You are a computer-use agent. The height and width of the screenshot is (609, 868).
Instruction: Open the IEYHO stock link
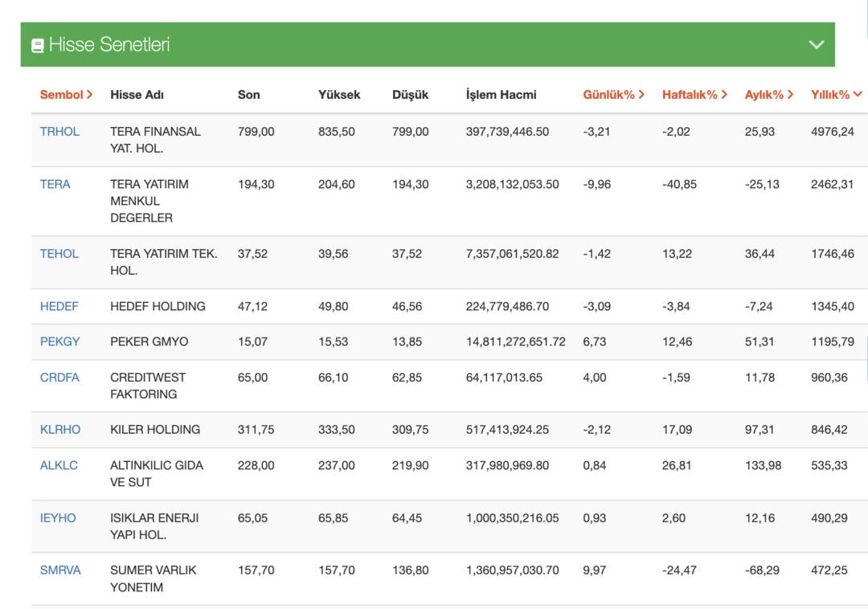click(x=58, y=518)
